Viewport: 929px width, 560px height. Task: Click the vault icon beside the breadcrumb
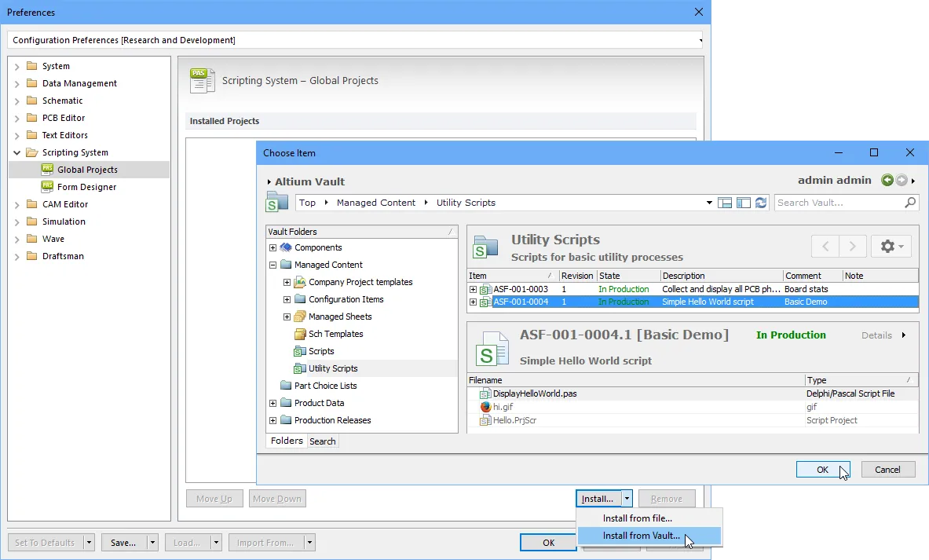tap(276, 202)
